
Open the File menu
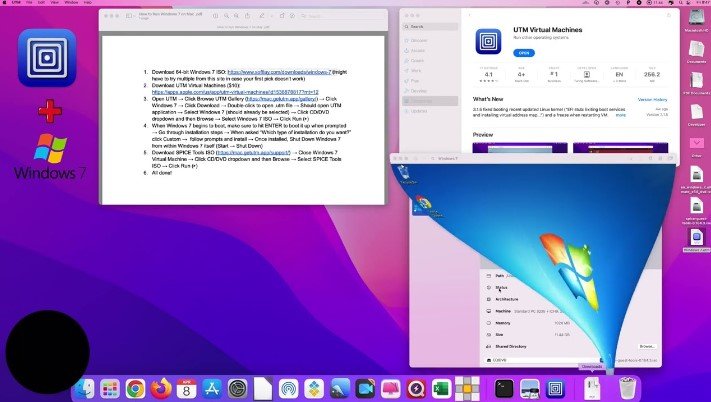pyautogui.click(x=29, y=3)
